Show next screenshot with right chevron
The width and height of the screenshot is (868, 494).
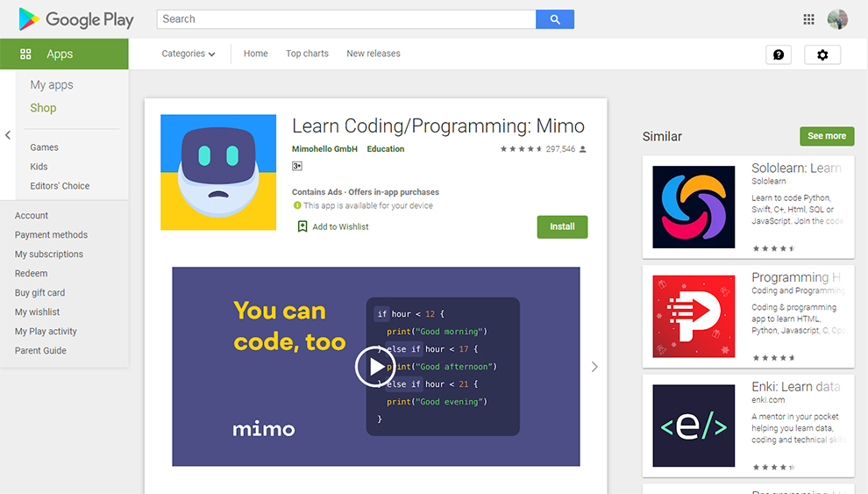(x=594, y=367)
